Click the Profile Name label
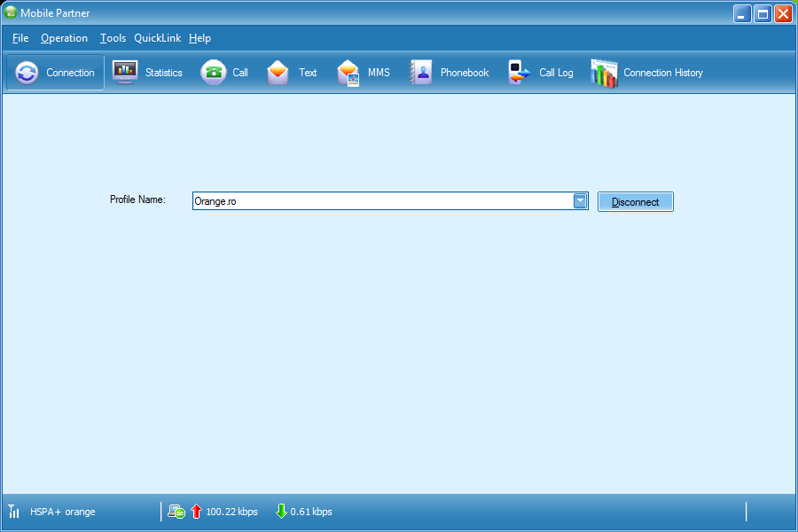Viewport: 798px width, 532px height. coord(137,199)
